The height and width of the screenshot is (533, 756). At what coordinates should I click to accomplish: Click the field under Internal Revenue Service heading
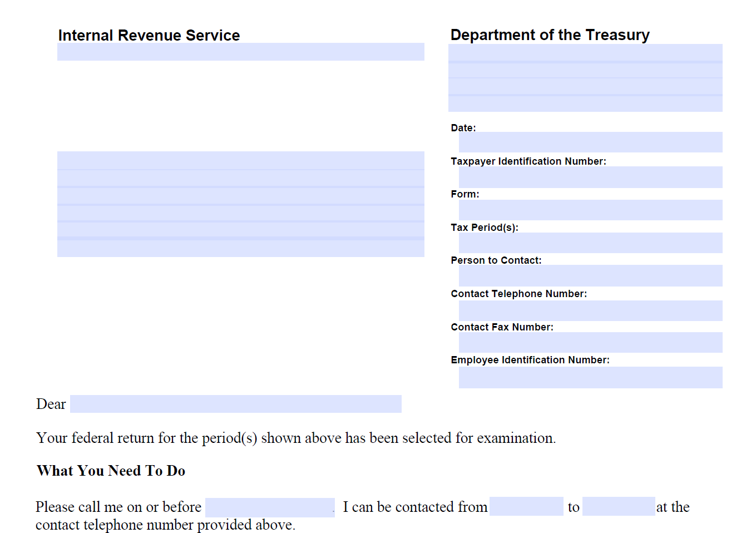click(x=240, y=52)
